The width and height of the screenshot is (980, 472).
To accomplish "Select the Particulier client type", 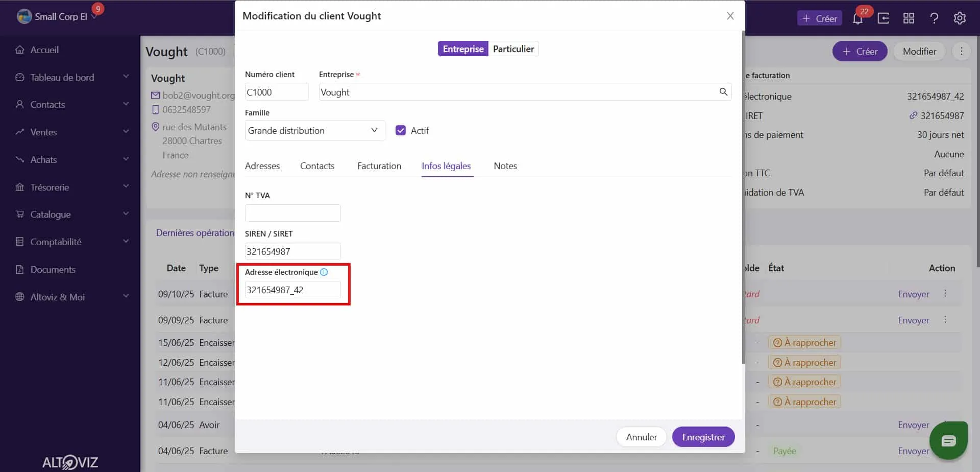I will pos(513,49).
